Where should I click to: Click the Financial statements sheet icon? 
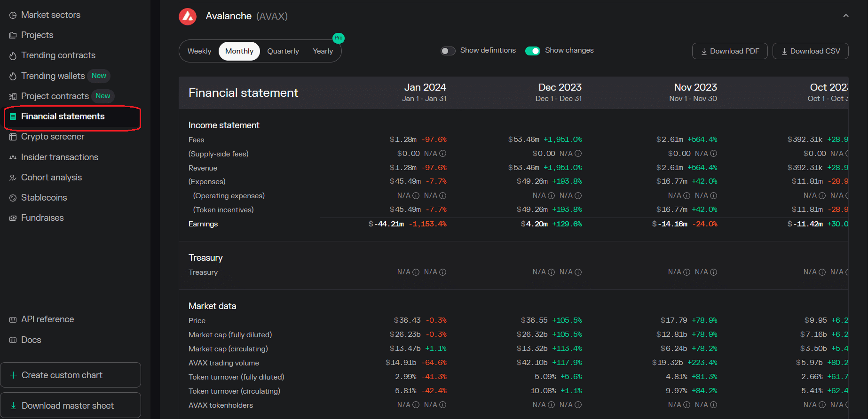13,116
